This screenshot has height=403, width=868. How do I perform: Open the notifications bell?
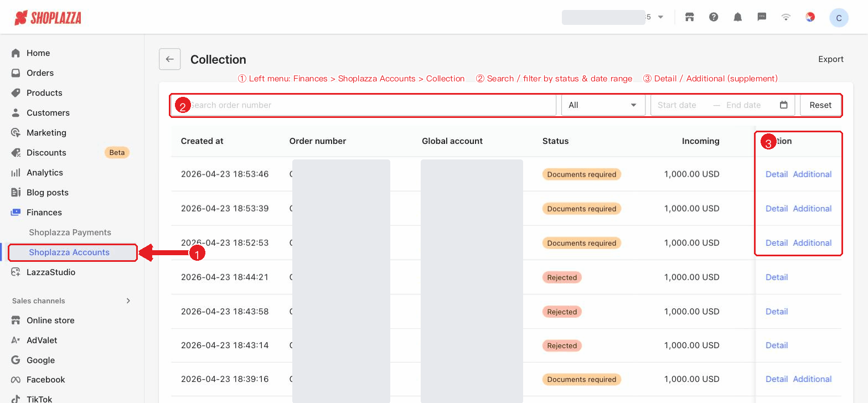737,17
